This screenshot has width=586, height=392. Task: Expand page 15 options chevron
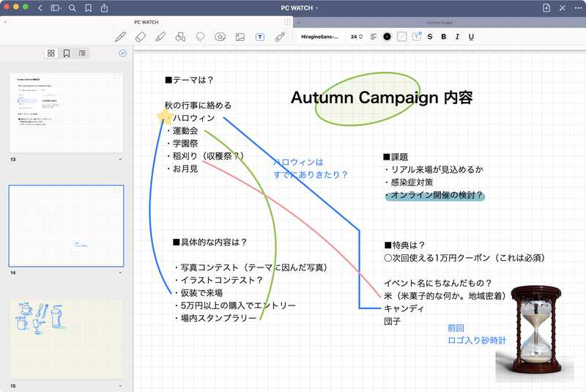[x=120, y=385]
